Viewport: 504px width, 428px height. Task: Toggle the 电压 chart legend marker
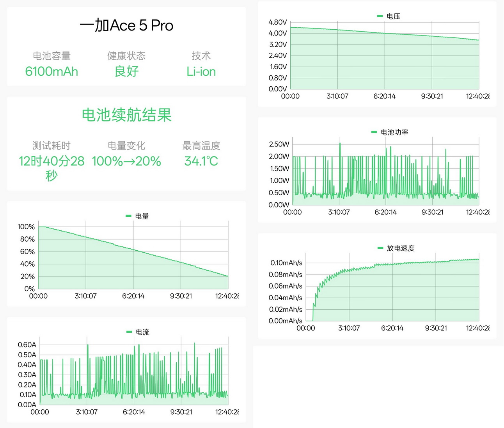tap(380, 16)
